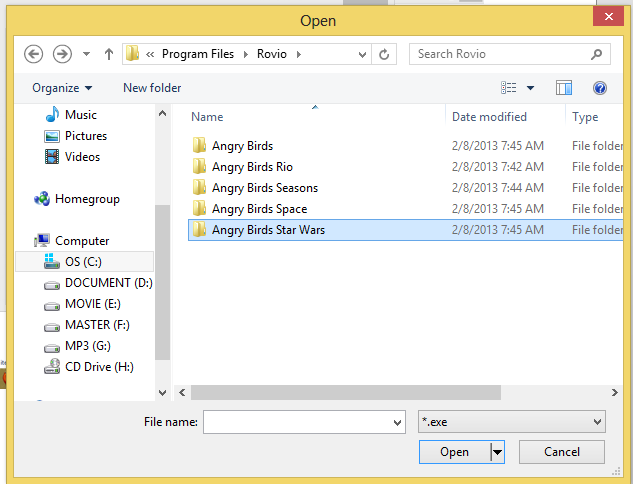This screenshot has height=484, width=633.
Task: Go up one folder level
Action: pyautogui.click(x=109, y=54)
